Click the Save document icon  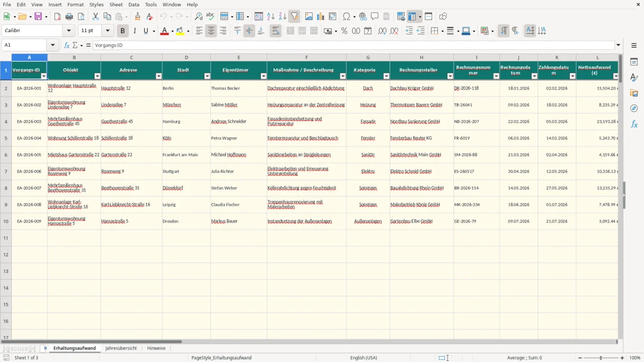pyautogui.click(x=38, y=17)
